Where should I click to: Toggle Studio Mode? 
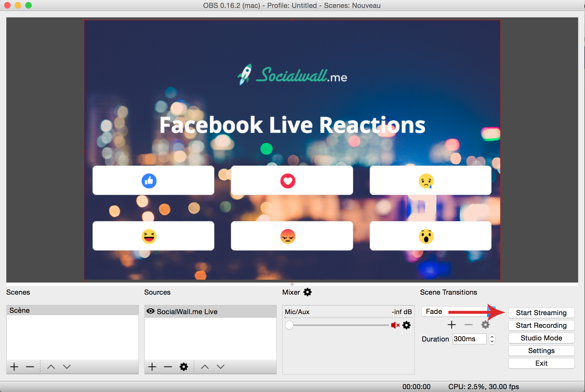541,338
